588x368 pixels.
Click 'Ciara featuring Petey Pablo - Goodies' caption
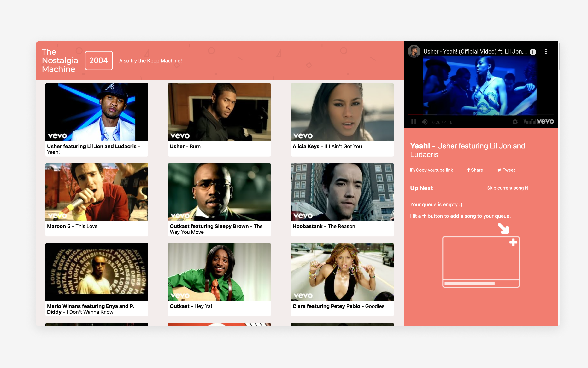[x=338, y=306]
